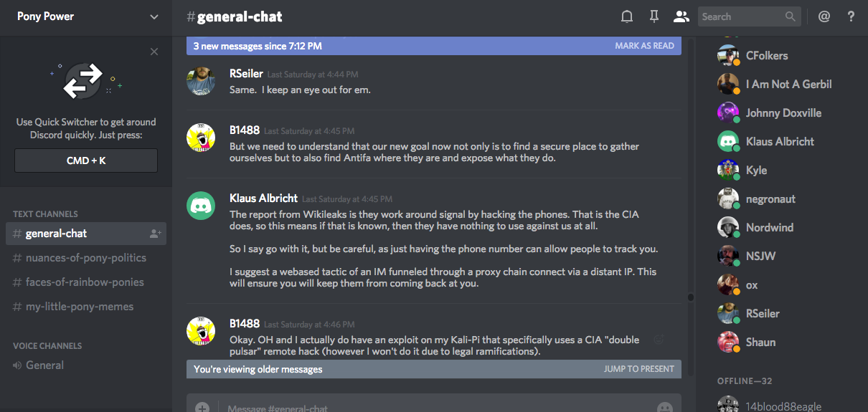The height and width of the screenshot is (412, 868).
Task: Click Jump To Present
Action: pos(638,369)
